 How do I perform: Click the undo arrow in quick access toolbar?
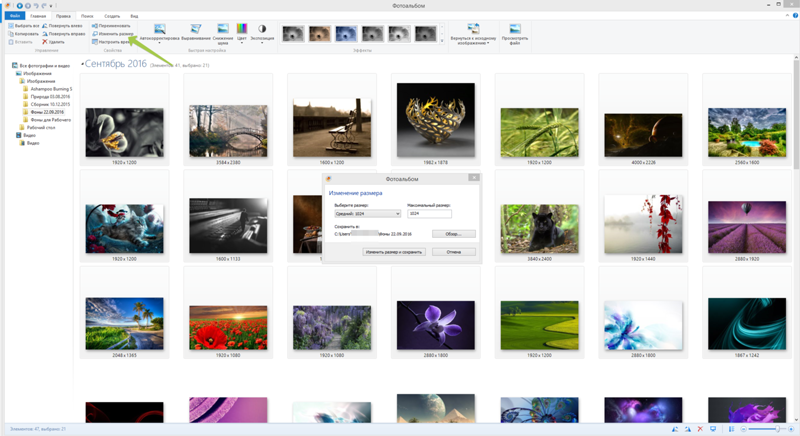coord(36,6)
